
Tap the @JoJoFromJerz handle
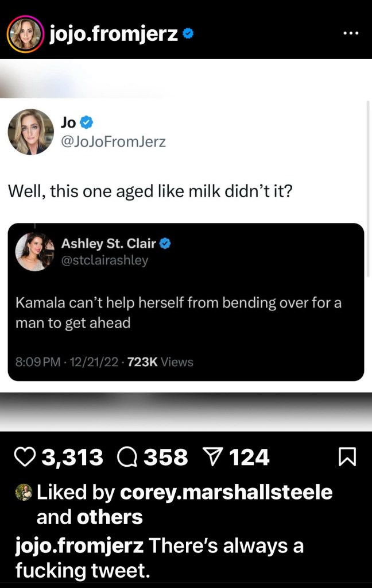113,141
